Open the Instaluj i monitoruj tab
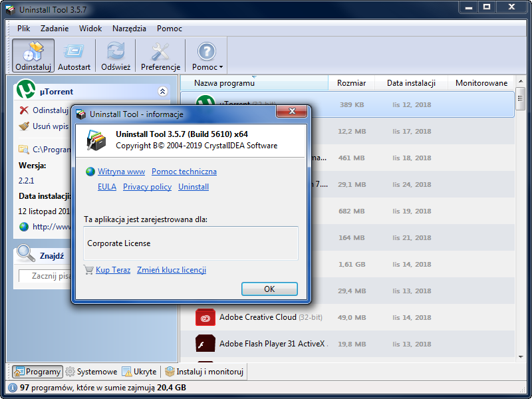Screen dimensions: 532x399 pos(204,372)
